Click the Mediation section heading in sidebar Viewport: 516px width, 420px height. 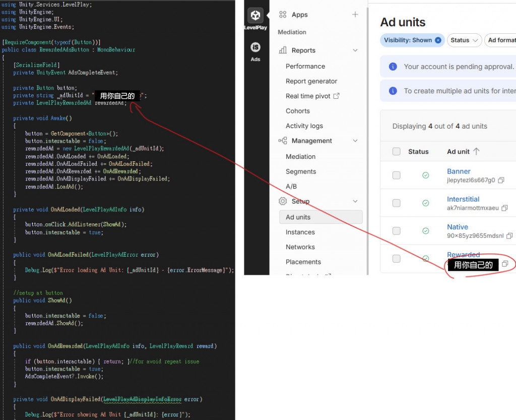(292, 32)
